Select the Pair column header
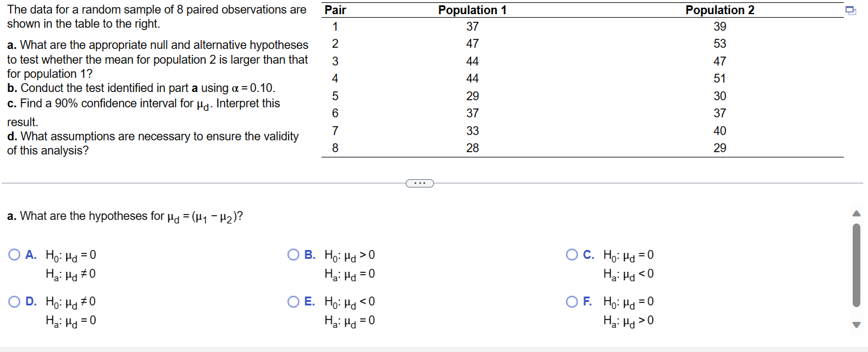The width and height of the screenshot is (868, 352). (337, 10)
